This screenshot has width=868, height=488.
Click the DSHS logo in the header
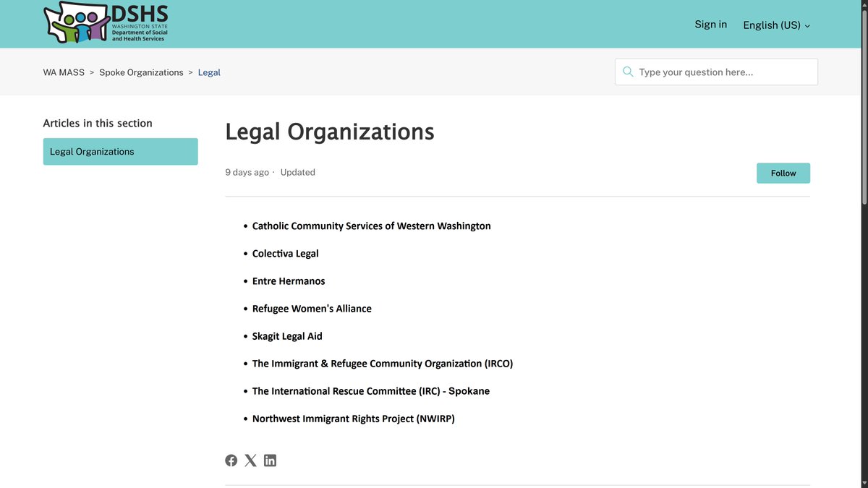coord(106,23)
